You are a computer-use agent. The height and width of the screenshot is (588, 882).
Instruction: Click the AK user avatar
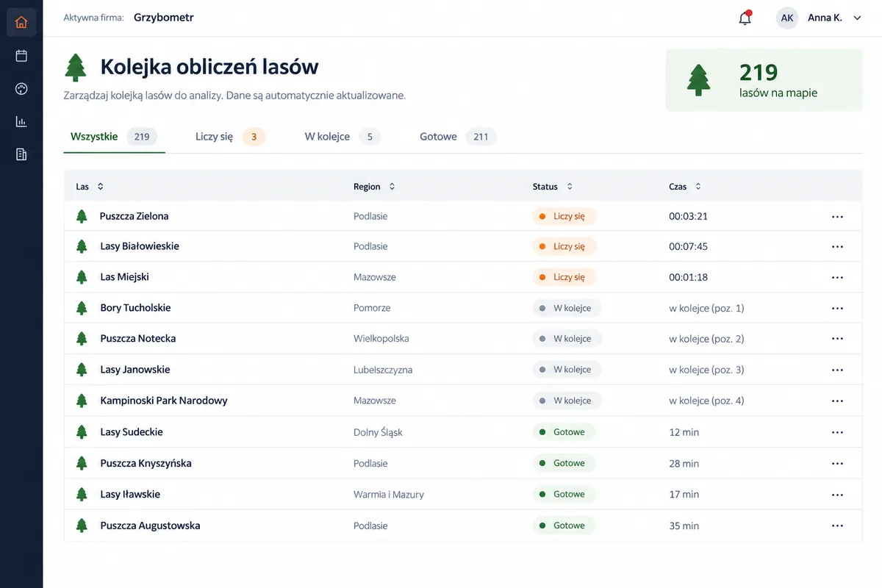pyautogui.click(x=787, y=18)
